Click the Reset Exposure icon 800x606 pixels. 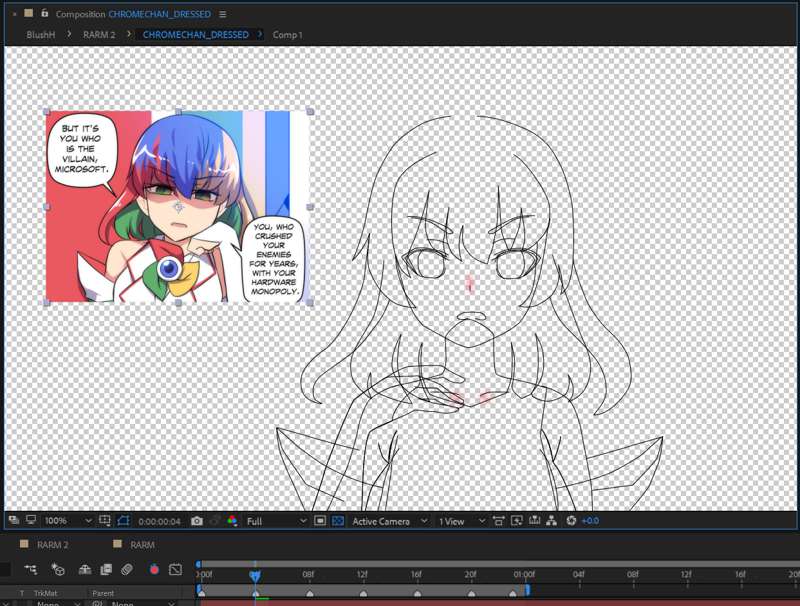coord(572,521)
